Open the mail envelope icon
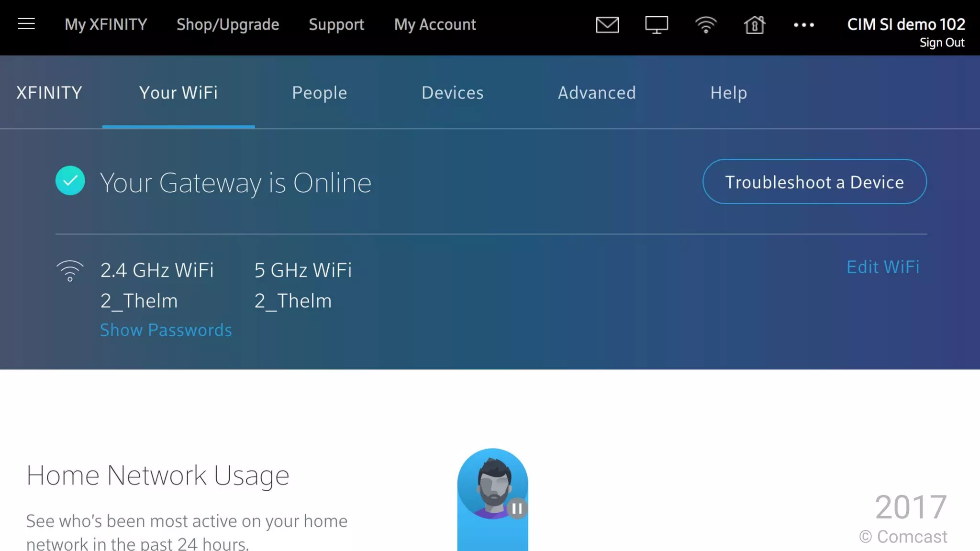Viewport: 980px width, 551px height. click(x=607, y=24)
